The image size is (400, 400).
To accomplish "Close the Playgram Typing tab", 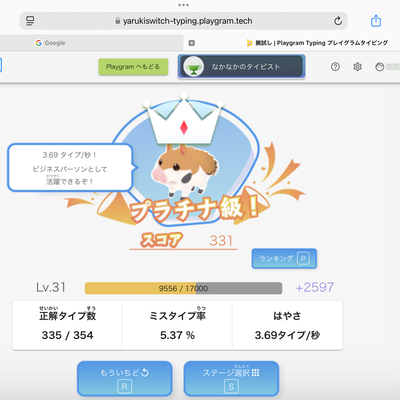I will (x=192, y=43).
